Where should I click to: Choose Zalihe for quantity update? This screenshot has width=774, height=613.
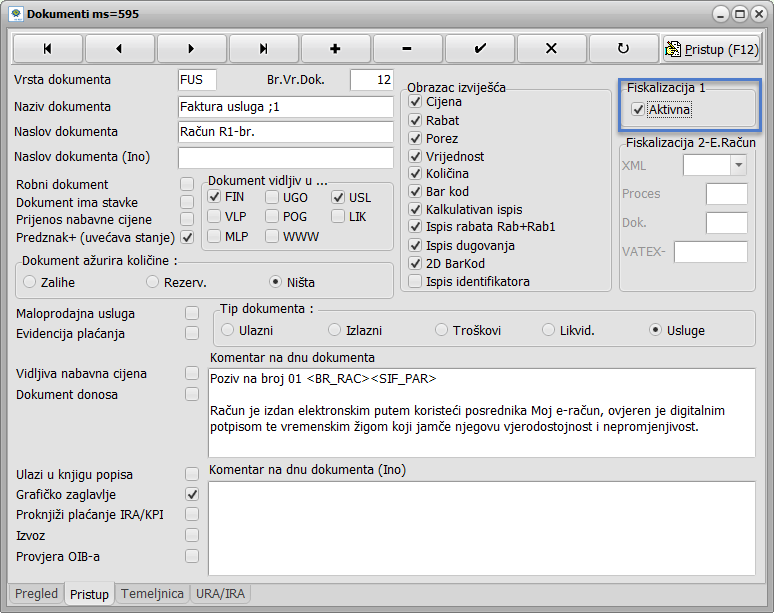pyautogui.click(x=30, y=283)
